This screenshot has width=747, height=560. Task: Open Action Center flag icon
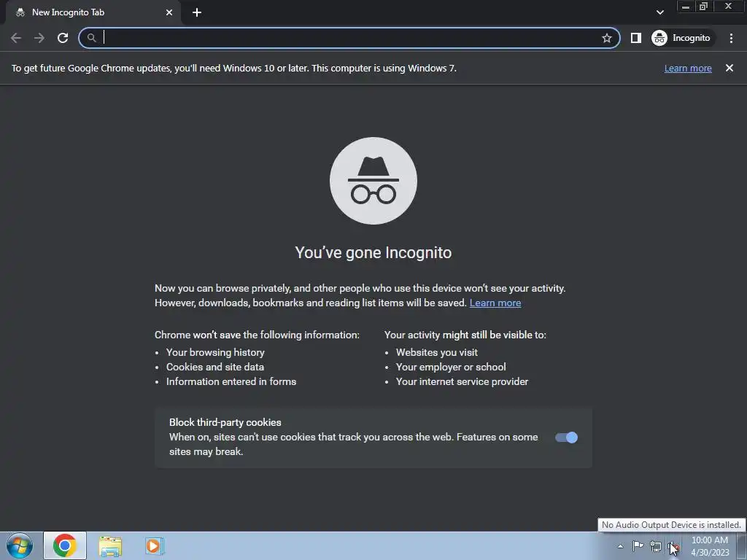(x=638, y=546)
